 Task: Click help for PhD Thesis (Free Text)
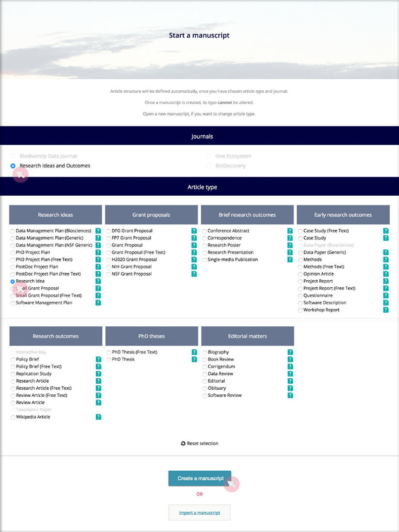click(194, 352)
